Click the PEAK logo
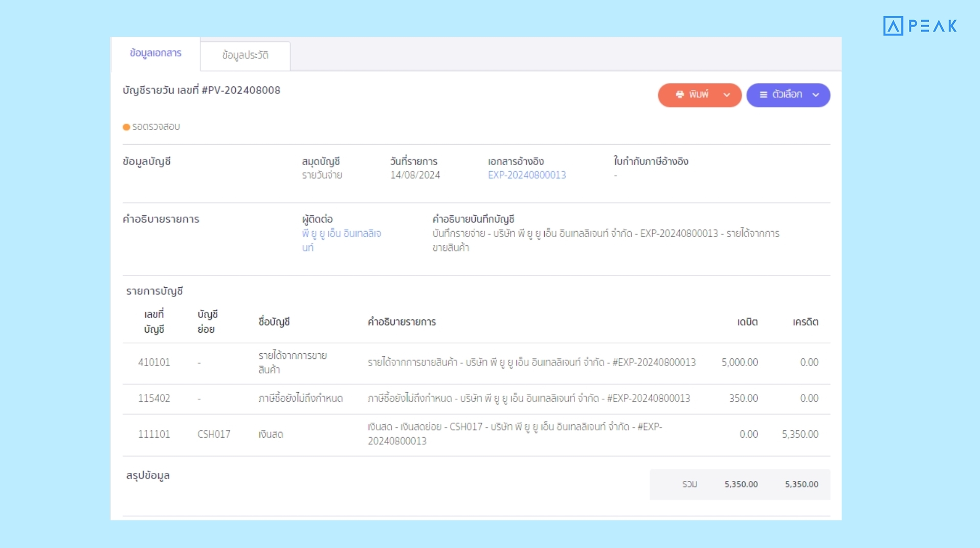 (x=920, y=26)
